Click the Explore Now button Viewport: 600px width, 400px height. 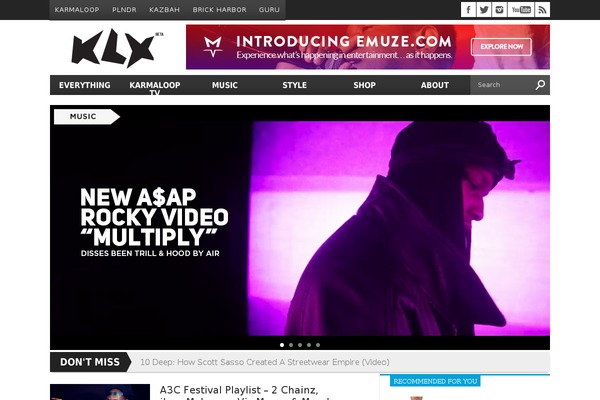click(x=501, y=47)
